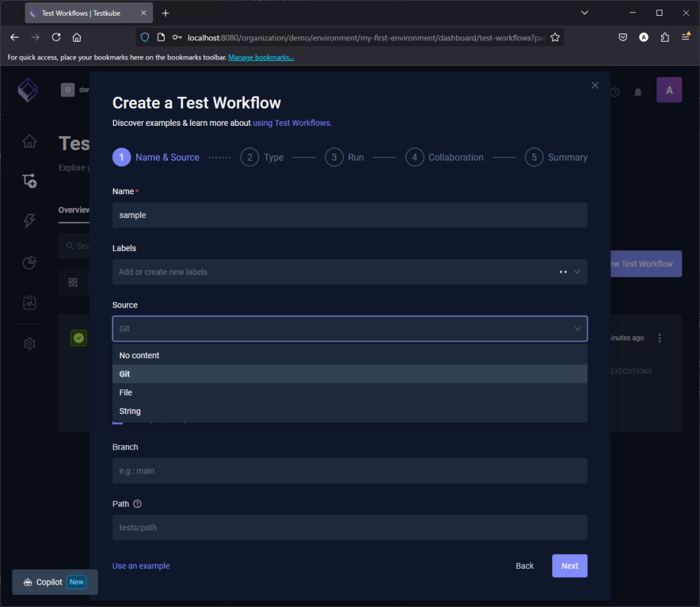Click the Path help question mark icon
The image size is (700, 607).
(x=137, y=504)
